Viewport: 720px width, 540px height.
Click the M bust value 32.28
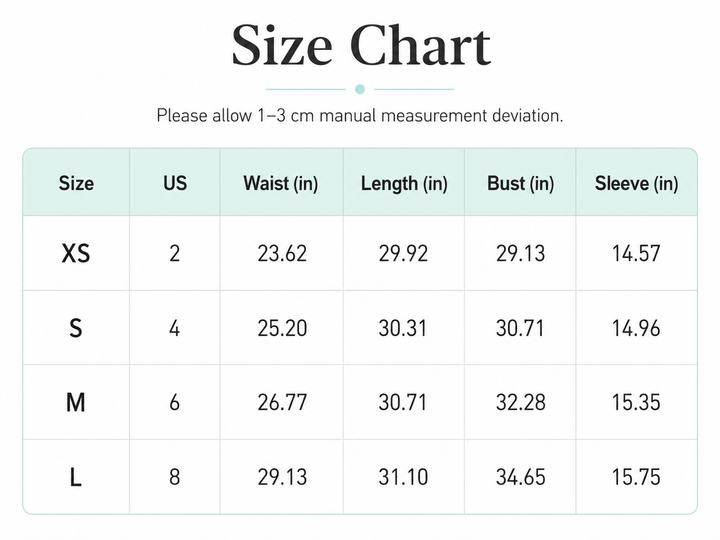coord(520,403)
